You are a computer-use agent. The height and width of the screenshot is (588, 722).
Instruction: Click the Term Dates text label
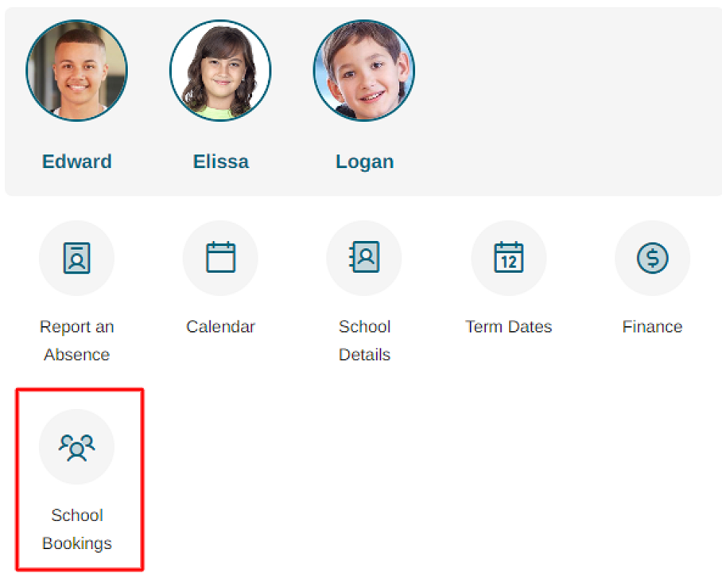click(x=508, y=327)
